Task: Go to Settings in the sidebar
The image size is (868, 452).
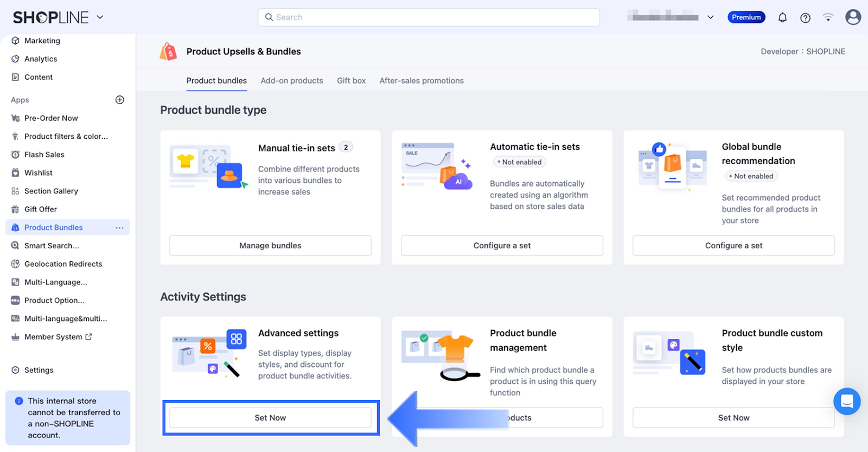Action: [39, 370]
